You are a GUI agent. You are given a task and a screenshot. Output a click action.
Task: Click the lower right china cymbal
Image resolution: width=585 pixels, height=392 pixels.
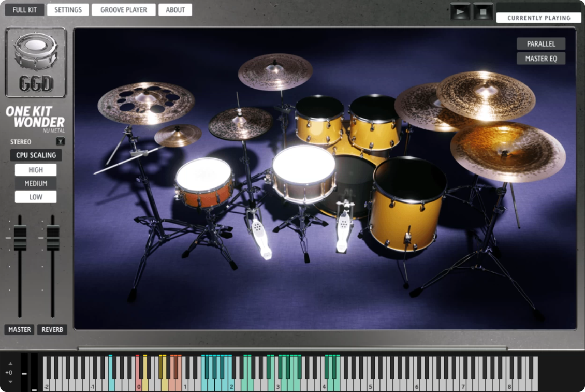pos(508,152)
